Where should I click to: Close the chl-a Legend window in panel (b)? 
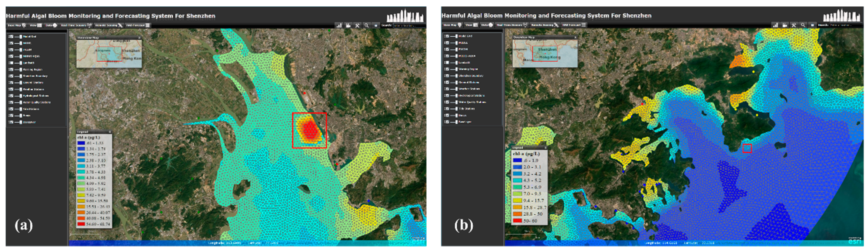545,148
